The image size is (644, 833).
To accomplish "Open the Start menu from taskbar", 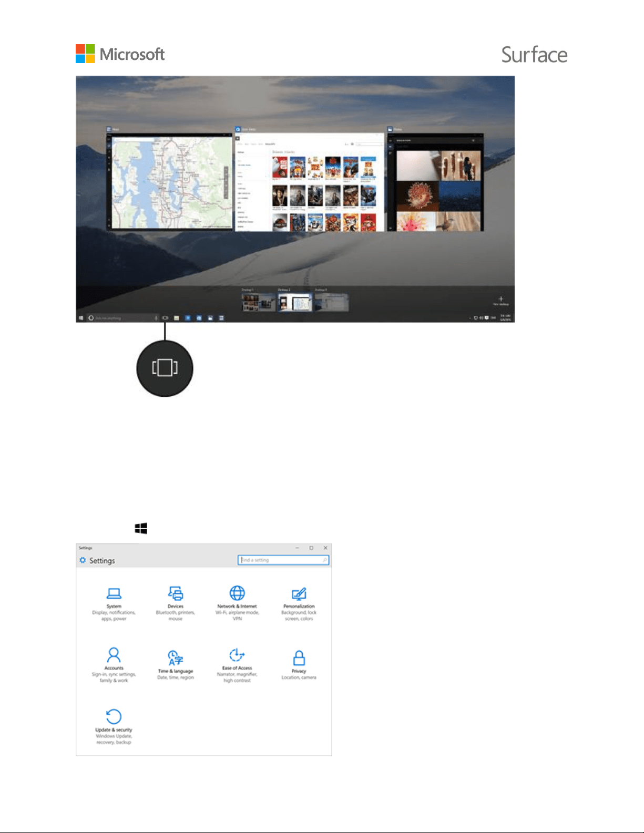I will [81, 318].
